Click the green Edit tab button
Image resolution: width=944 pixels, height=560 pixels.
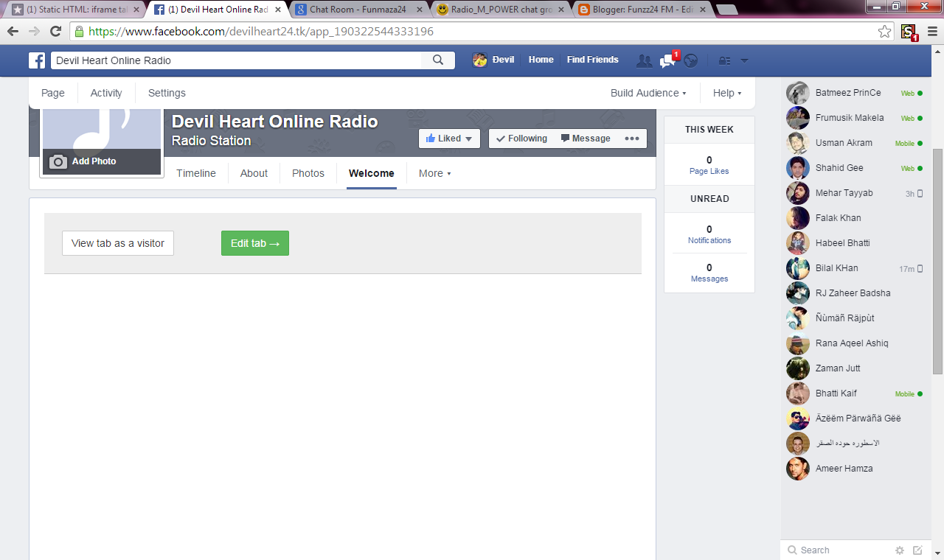pos(254,243)
